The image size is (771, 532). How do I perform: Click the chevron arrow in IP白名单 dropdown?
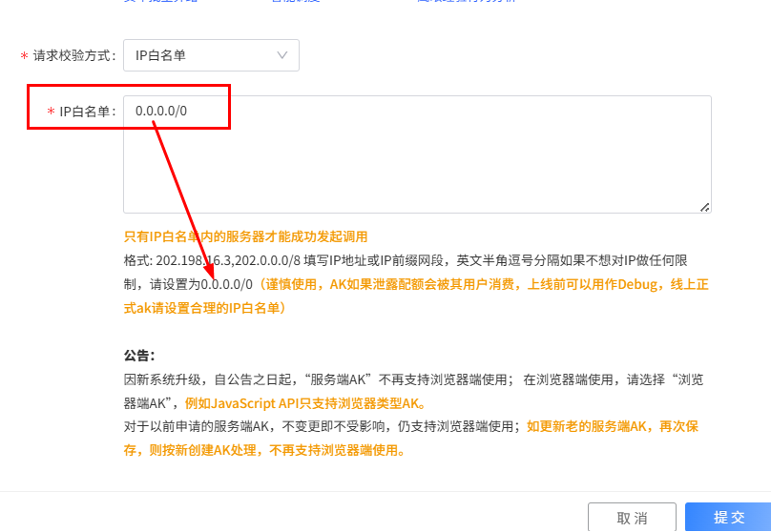click(281, 55)
